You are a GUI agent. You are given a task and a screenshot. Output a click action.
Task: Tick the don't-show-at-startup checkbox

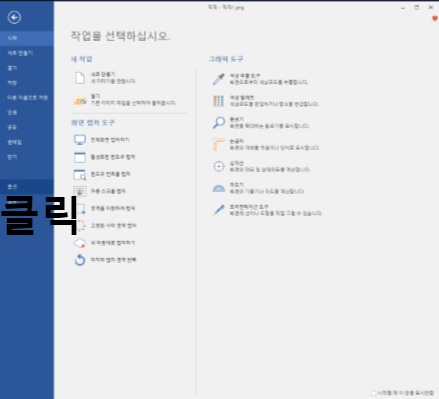click(x=374, y=393)
